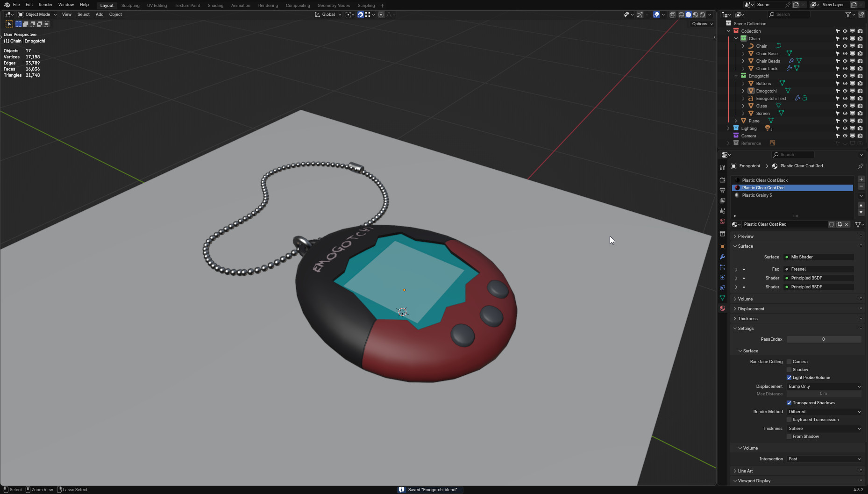Screen dimensions: 868x494
Task: Disable Screen object in renders
Action: [860, 114]
